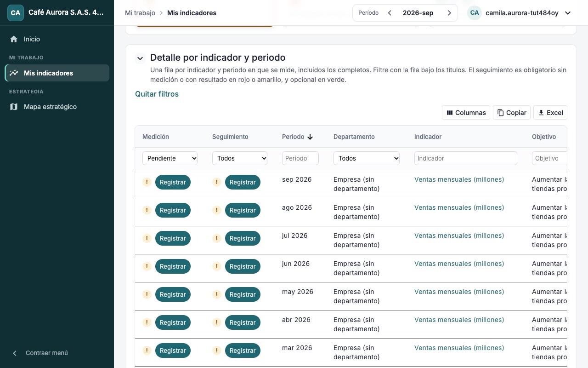This screenshot has height=368, width=588.
Task: Click the warning icon in ago 2026 Medición cell
Action: tap(147, 210)
